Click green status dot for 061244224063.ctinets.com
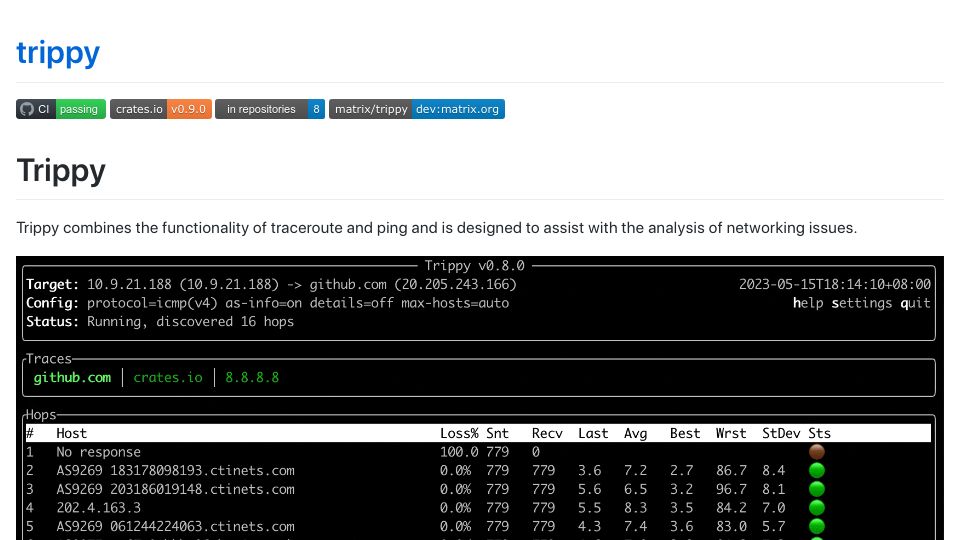The width and height of the screenshot is (960, 540). (817, 527)
